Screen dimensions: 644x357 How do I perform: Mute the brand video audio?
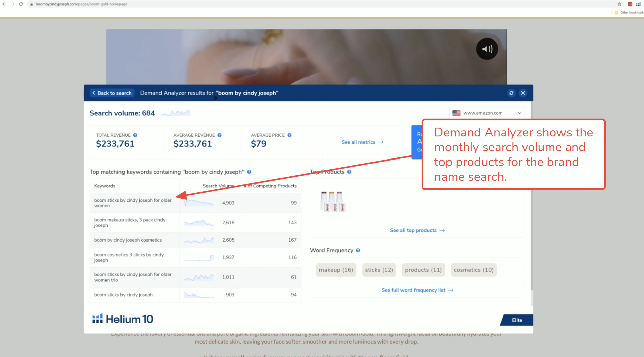pos(487,49)
